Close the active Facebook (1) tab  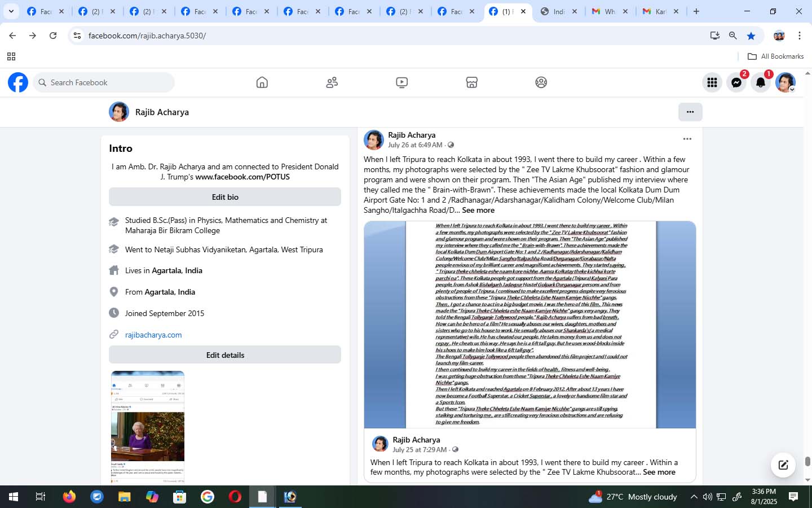coord(523,11)
